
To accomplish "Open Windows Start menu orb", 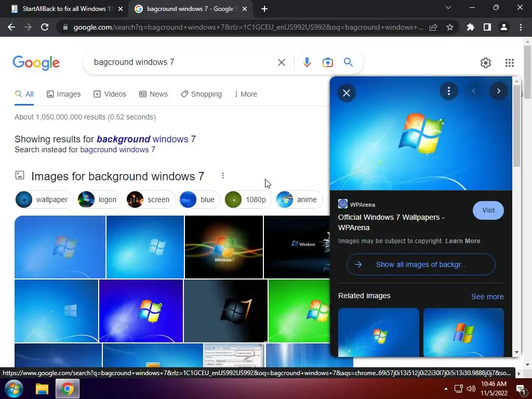I will point(14,389).
